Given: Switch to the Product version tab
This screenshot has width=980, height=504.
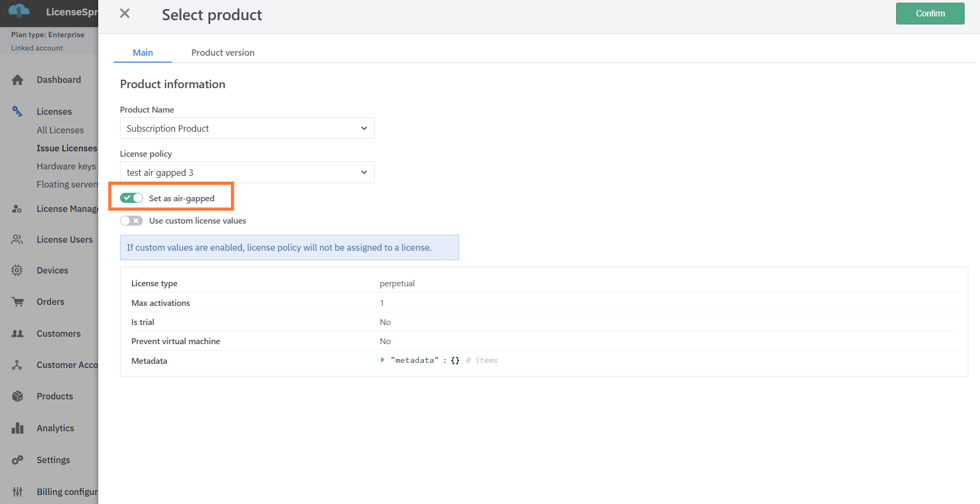Looking at the screenshot, I should [x=222, y=53].
